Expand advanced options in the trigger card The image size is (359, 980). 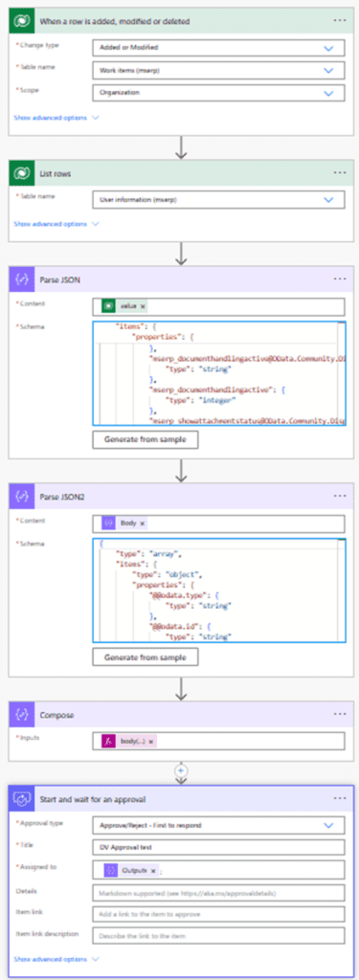pos(56,117)
